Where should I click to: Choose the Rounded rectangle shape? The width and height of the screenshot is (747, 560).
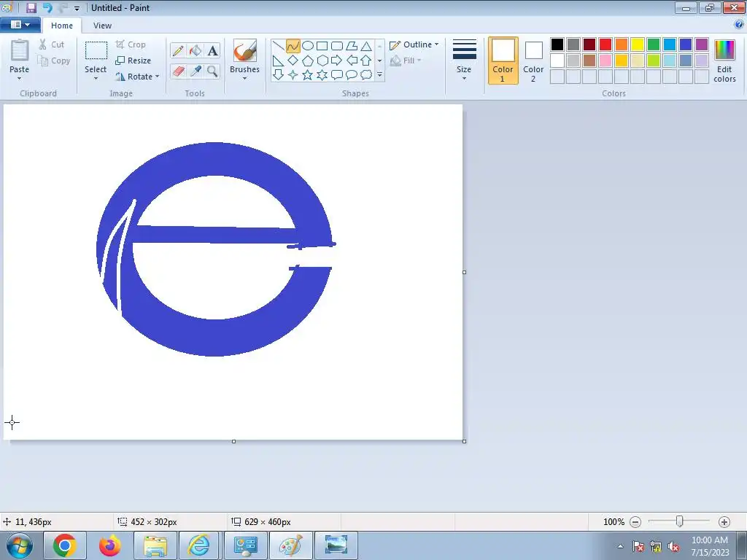pos(337,46)
